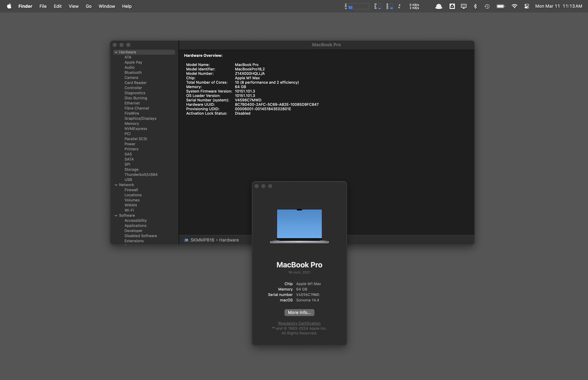
Task: Collapse the Software section chevron
Action: coord(116,215)
